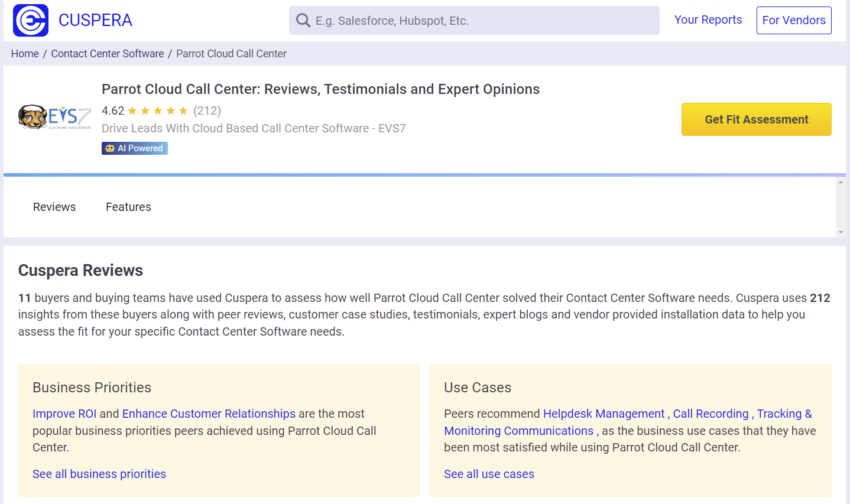The width and height of the screenshot is (850, 504).
Task: Open Enhance Customer Relationships link
Action: (209, 414)
